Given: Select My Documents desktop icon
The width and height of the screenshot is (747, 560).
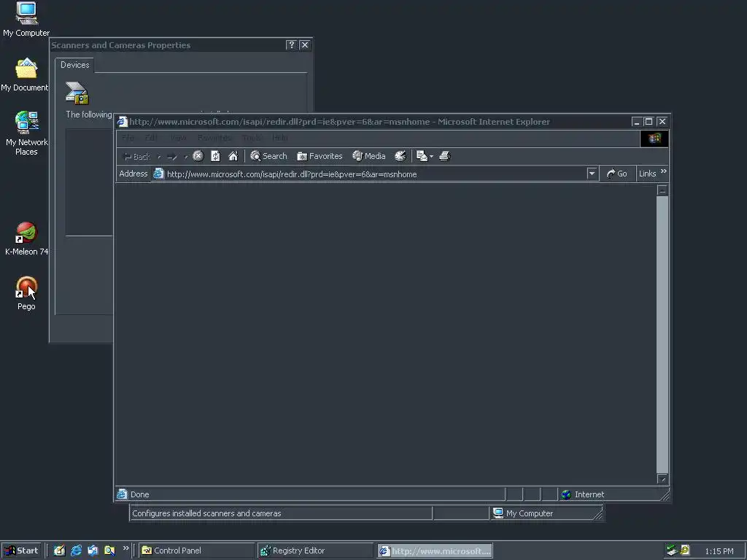Looking at the screenshot, I should (25, 75).
